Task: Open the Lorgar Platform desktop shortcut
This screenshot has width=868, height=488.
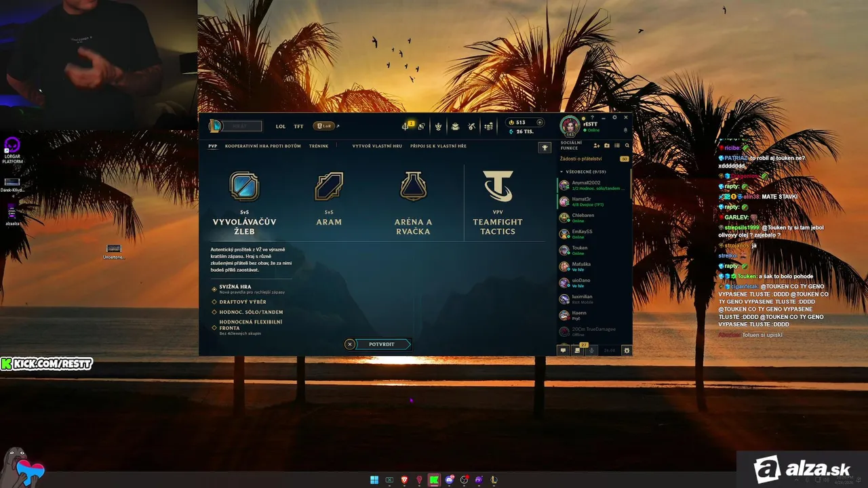Action: (12, 150)
